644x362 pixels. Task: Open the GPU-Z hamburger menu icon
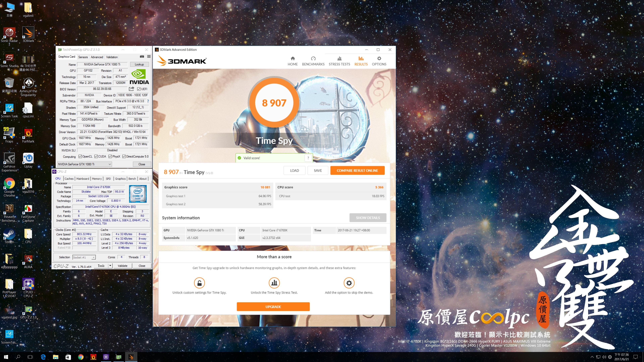[149, 57]
